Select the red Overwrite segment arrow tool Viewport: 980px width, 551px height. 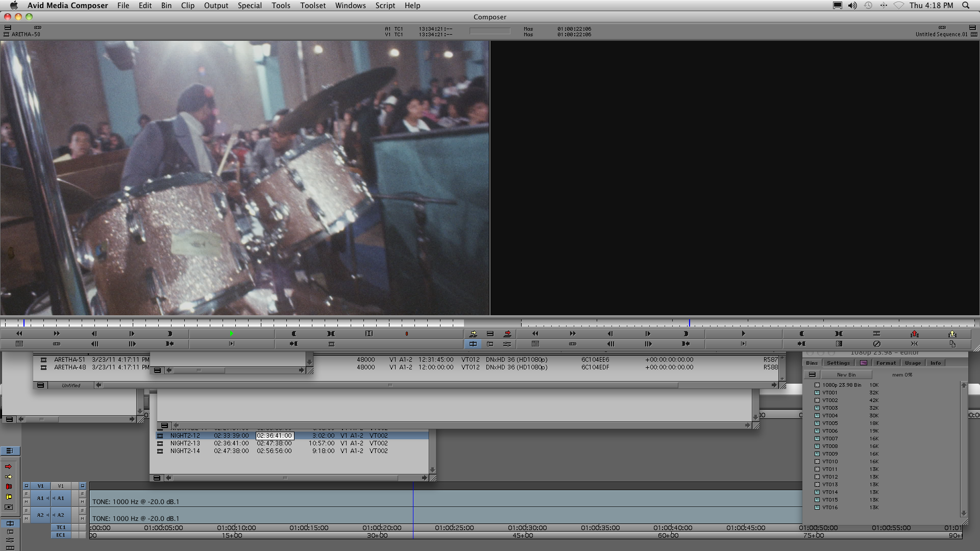click(x=9, y=466)
